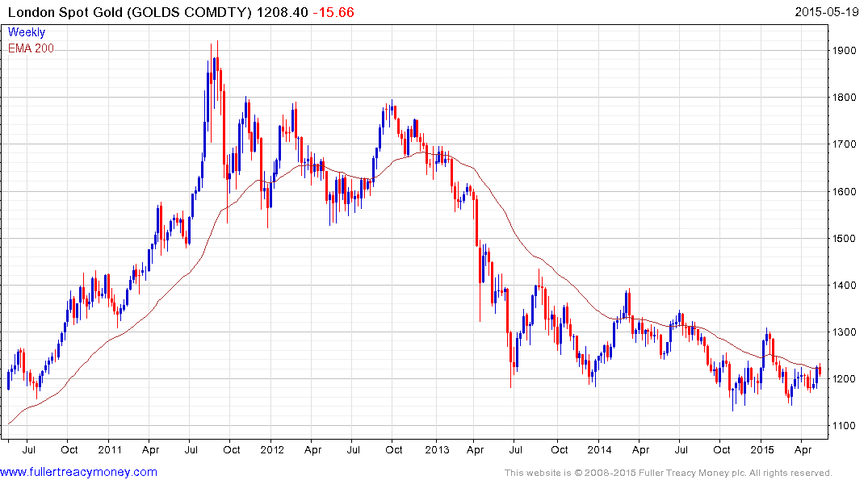868x484 pixels.
Task: Click the 1800 price axis label
Action: coord(845,98)
